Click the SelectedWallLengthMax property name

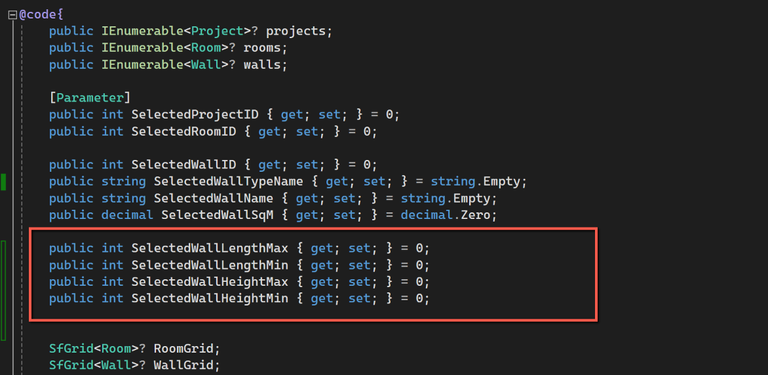tap(210, 249)
